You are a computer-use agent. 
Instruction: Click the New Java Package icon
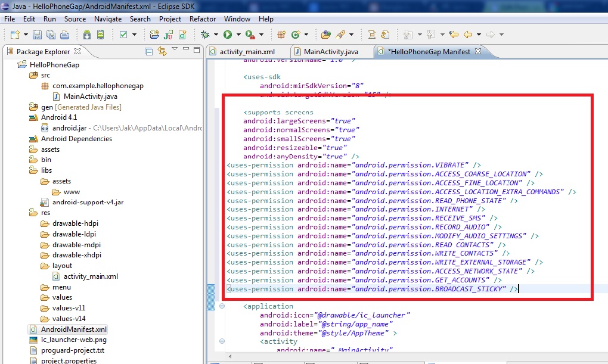click(x=281, y=35)
